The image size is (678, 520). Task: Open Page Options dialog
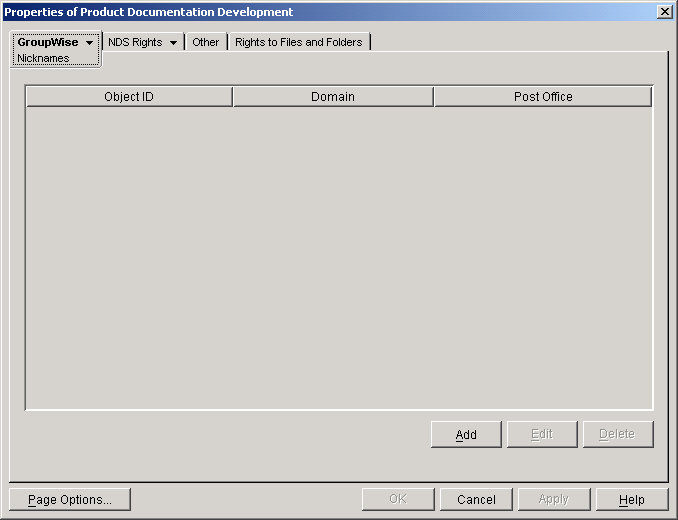pyautogui.click(x=70, y=500)
